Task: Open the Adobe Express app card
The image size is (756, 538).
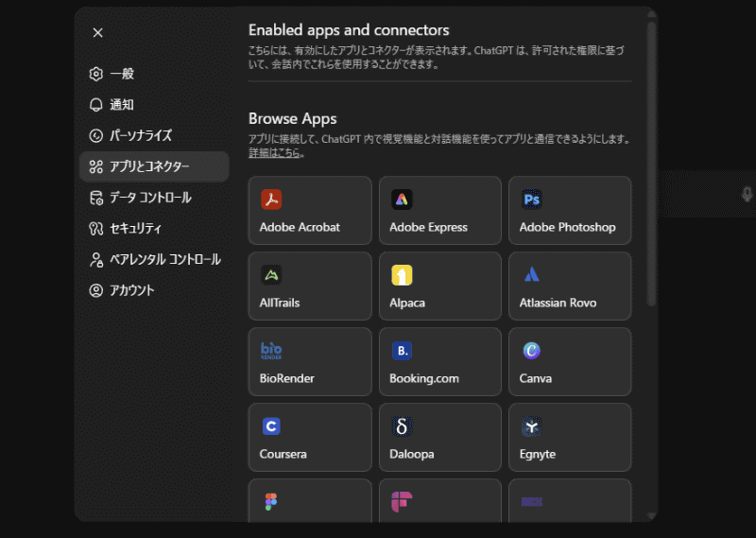Action: [x=440, y=210]
